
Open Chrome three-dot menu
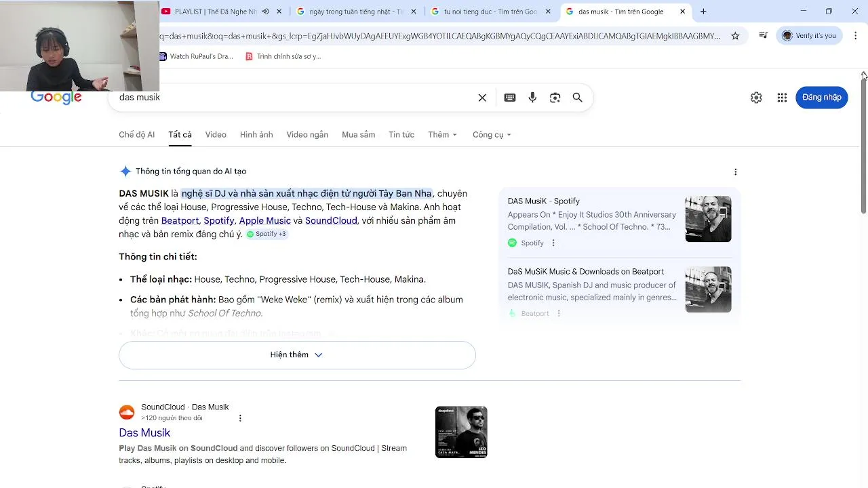[x=855, y=35]
